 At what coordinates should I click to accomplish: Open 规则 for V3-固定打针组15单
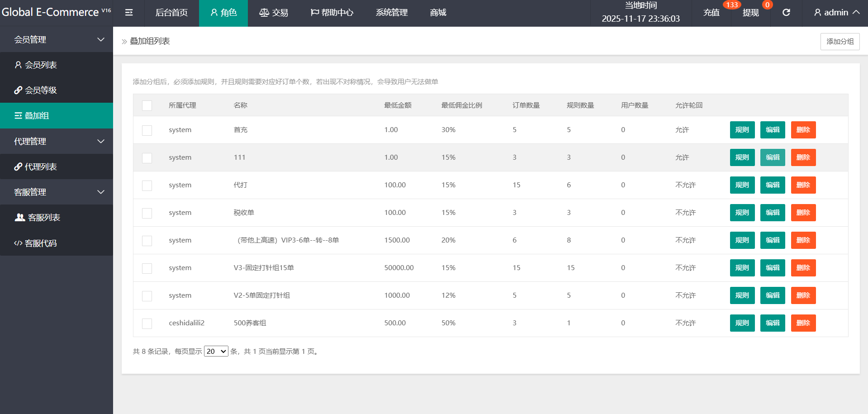[742, 268]
